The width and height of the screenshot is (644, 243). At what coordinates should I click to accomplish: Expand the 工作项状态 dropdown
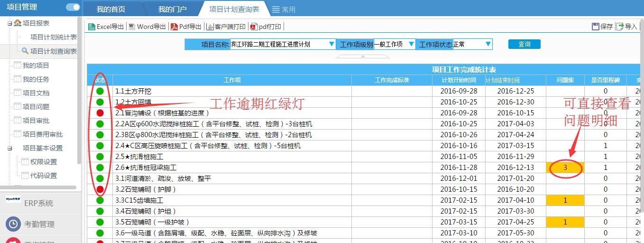click(488, 44)
